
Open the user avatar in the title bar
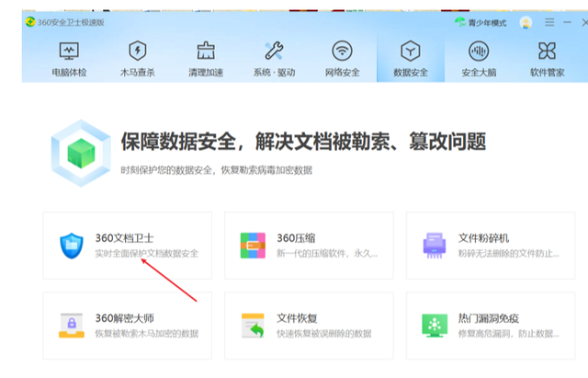[526, 22]
